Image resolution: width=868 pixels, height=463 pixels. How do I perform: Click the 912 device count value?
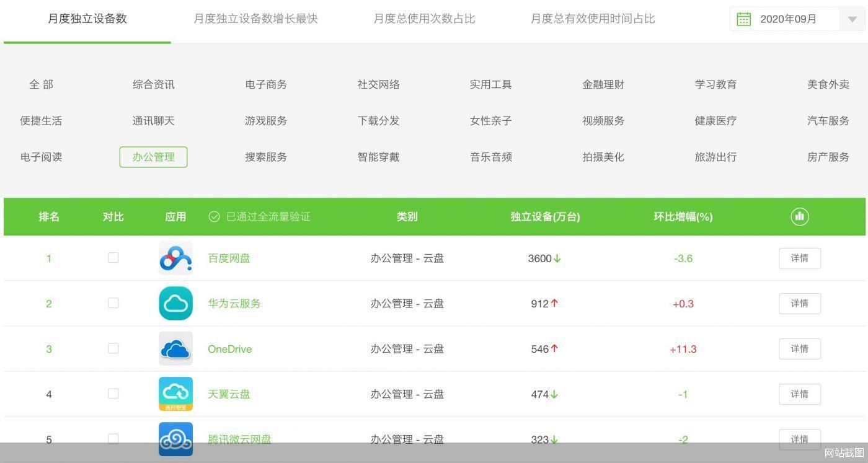point(540,304)
